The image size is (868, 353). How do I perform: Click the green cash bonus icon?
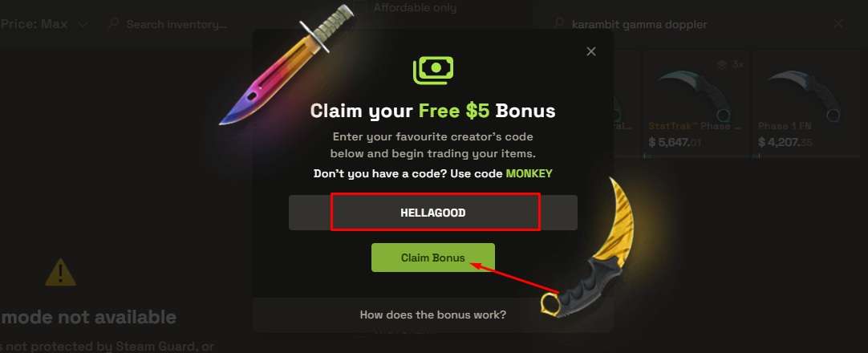tap(433, 70)
